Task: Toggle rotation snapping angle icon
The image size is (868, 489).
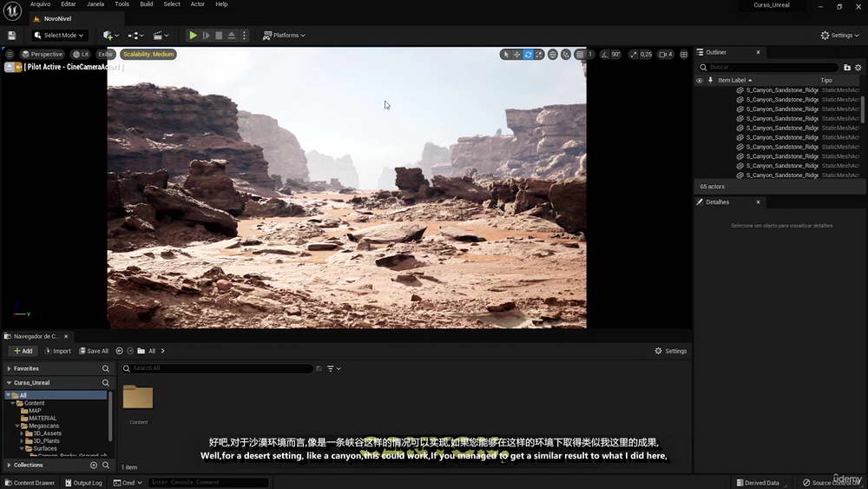Action: tap(604, 54)
